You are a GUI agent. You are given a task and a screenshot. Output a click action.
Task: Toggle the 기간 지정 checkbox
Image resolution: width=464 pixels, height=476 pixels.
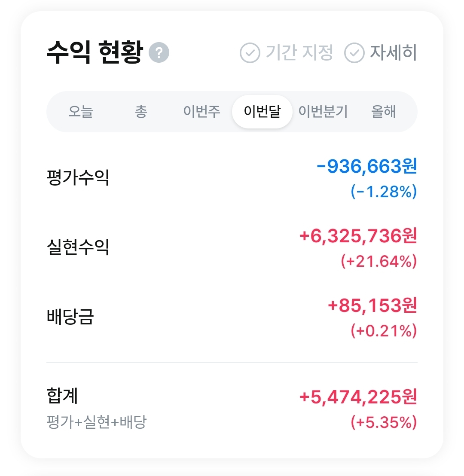(x=250, y=53)
